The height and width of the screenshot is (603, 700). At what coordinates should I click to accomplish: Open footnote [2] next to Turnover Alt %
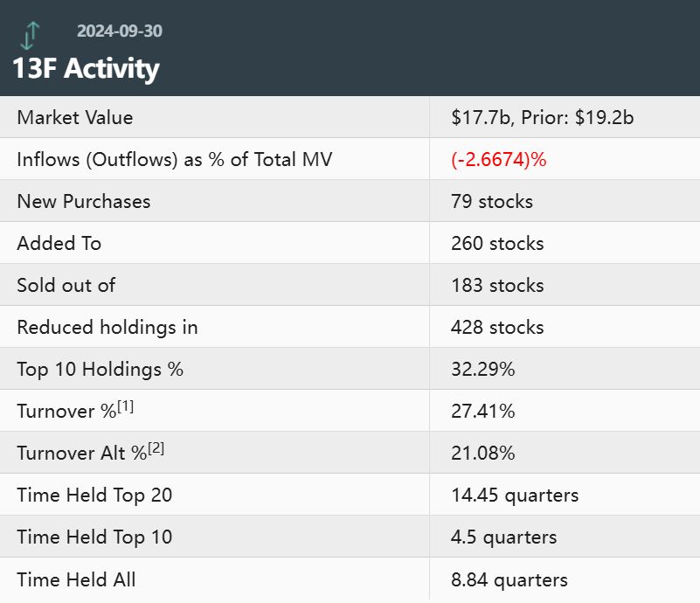156,447
